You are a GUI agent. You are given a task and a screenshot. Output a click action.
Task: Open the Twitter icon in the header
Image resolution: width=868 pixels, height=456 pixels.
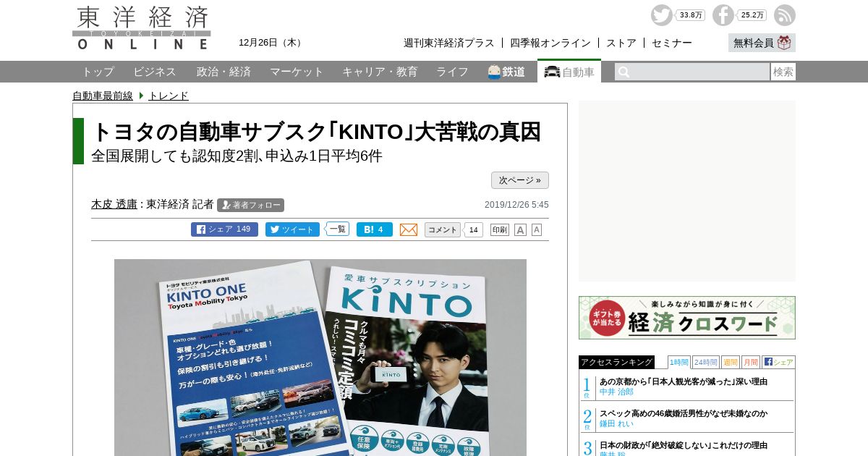tap(661, 15)
